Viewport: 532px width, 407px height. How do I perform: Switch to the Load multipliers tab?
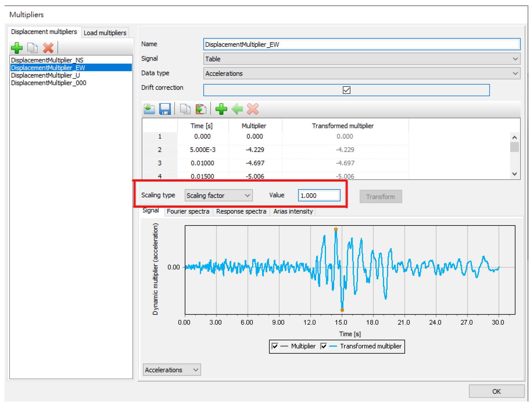105,33
